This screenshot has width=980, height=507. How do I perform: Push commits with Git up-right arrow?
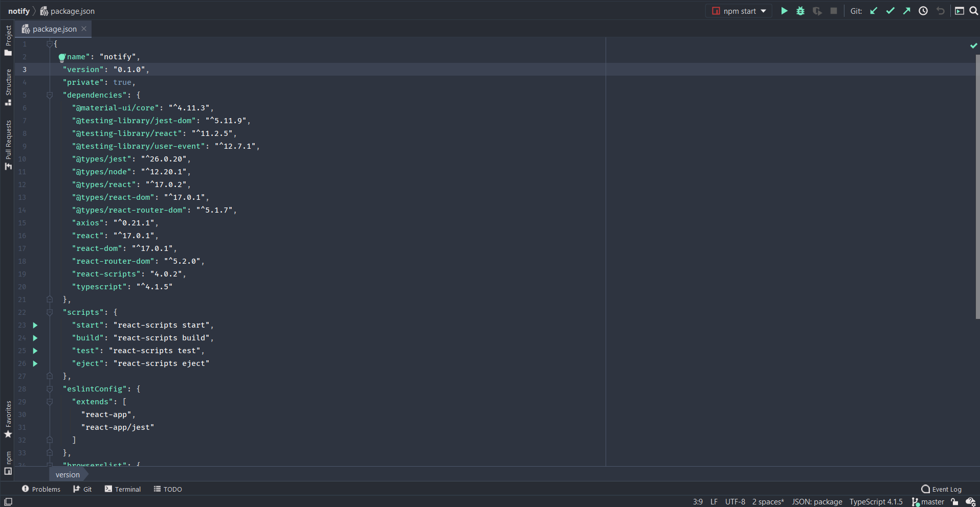coord(907,11)
